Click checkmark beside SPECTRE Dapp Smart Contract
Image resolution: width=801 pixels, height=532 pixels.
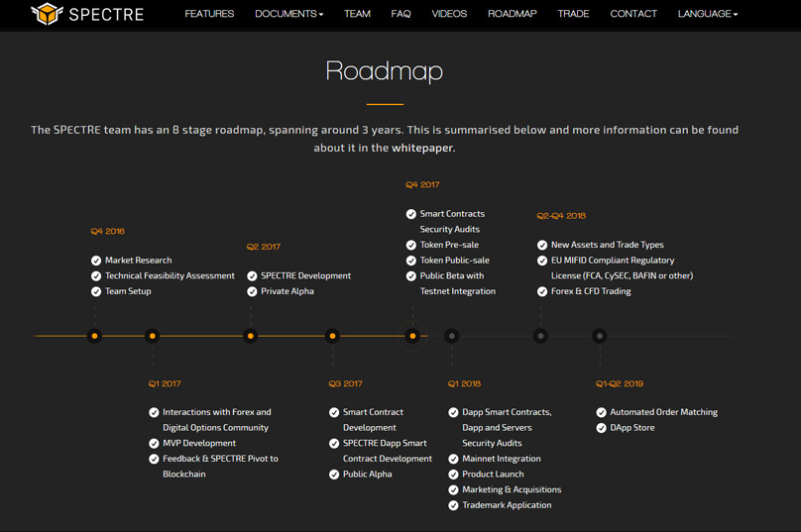pyautogui.click(x=334, y=443)
